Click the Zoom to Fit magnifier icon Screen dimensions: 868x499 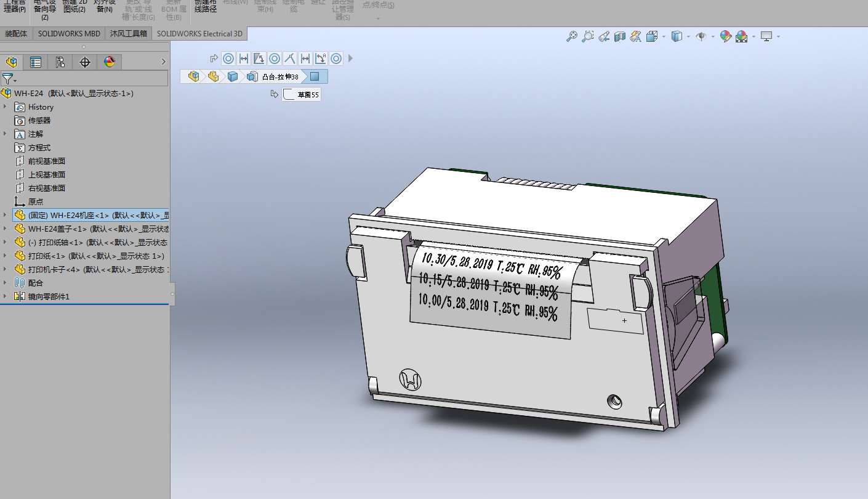tap(572, 36)
